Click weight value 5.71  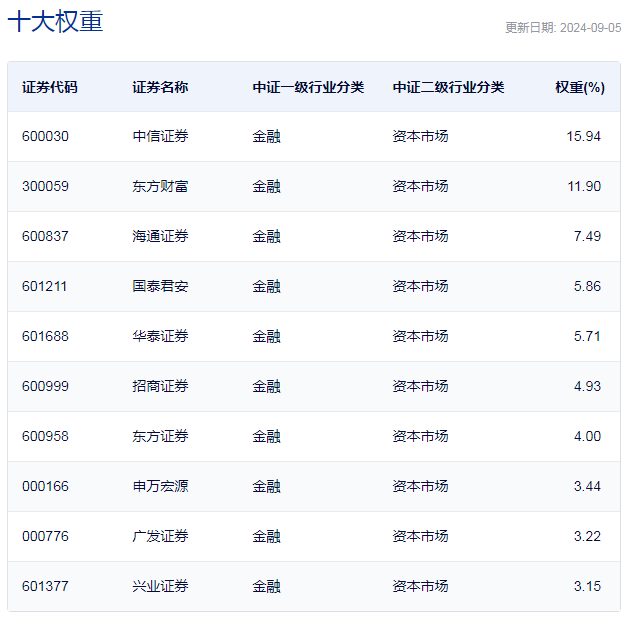coord(587,337)
